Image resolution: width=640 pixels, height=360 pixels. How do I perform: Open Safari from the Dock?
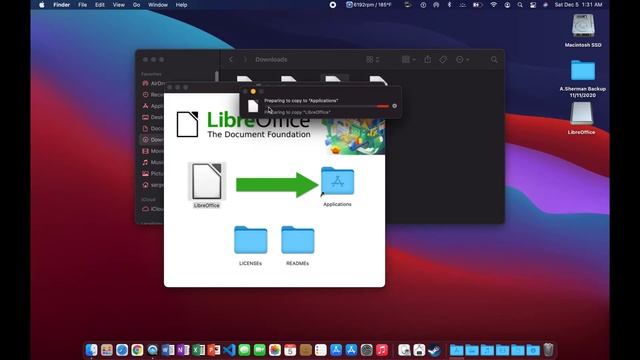(122, 350)
